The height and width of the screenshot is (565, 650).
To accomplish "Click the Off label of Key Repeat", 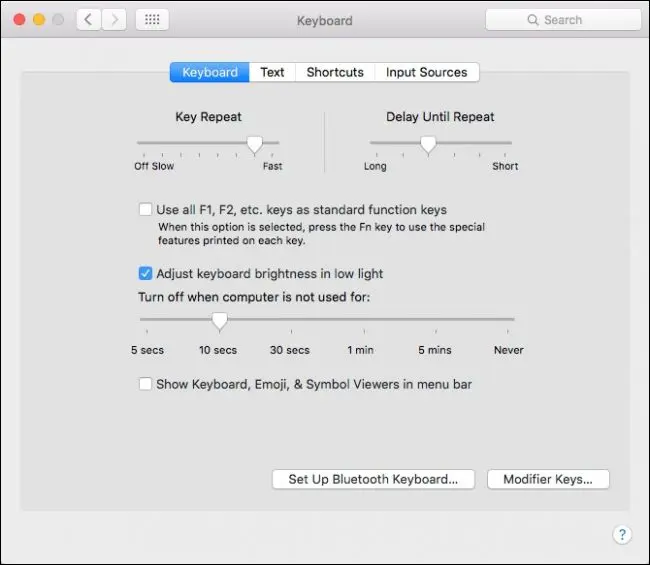I will 141,166.
